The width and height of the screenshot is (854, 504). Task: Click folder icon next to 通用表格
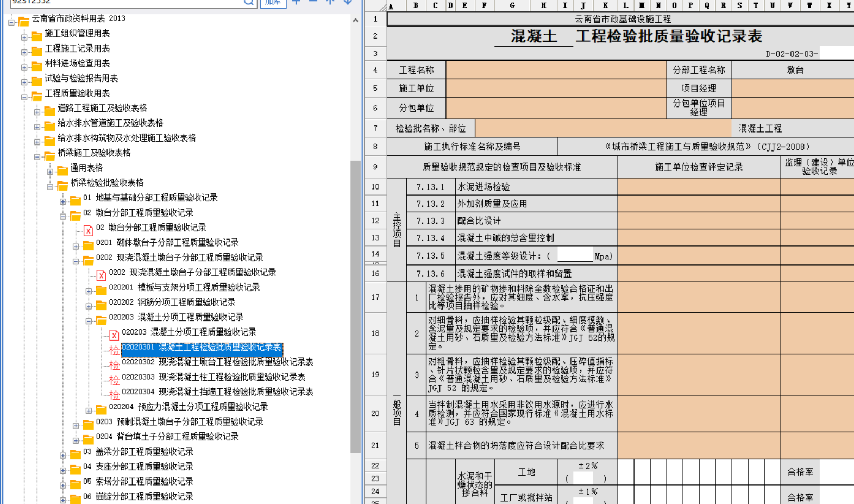62,171
